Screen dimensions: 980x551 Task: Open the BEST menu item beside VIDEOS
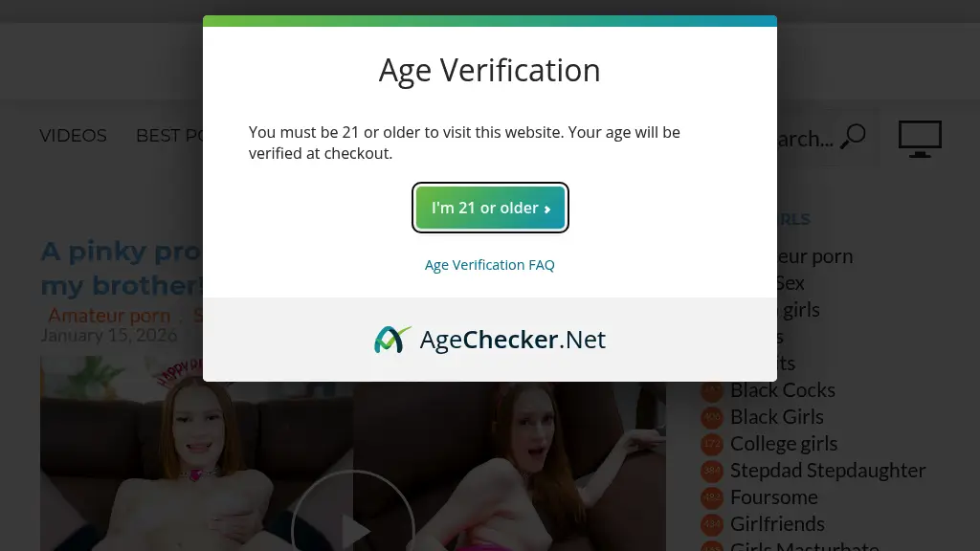tap(168, 136)
